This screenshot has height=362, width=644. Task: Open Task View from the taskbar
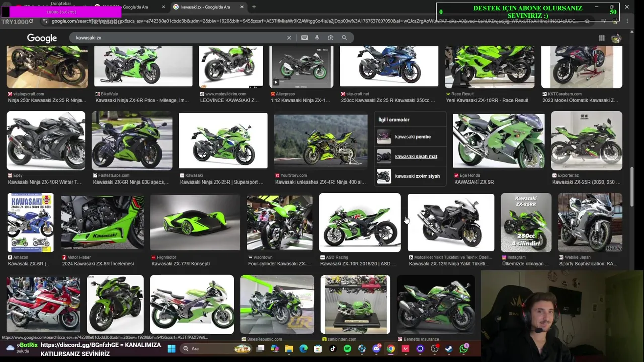point(260,349)
